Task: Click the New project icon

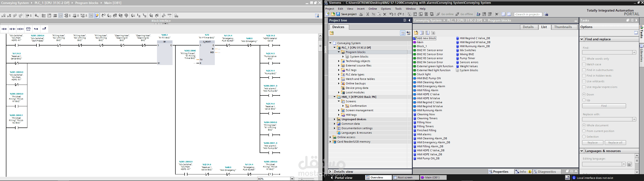Action: [x=327, y=14]
